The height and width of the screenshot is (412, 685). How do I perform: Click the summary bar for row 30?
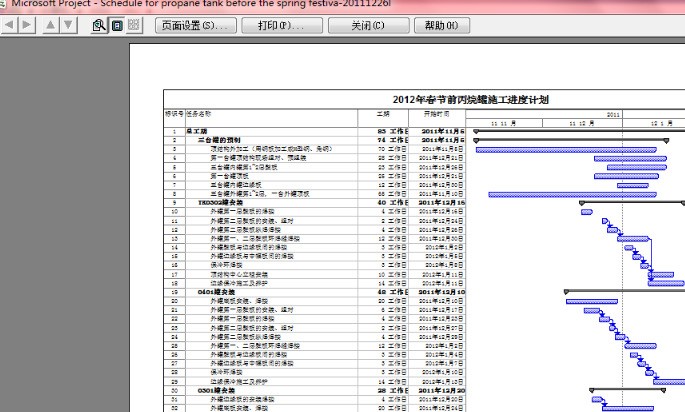627,390
